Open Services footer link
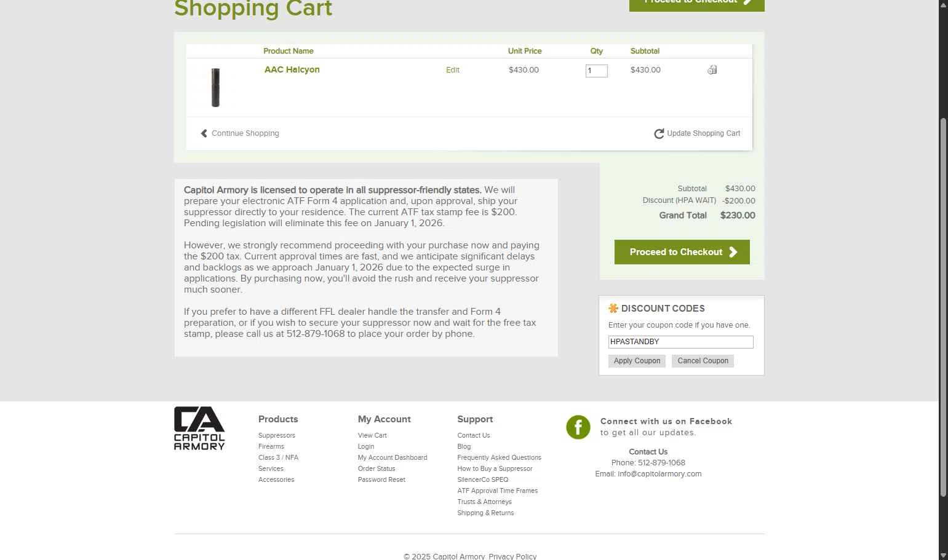This screenshot has width=948, height=560. pos(271,468)
